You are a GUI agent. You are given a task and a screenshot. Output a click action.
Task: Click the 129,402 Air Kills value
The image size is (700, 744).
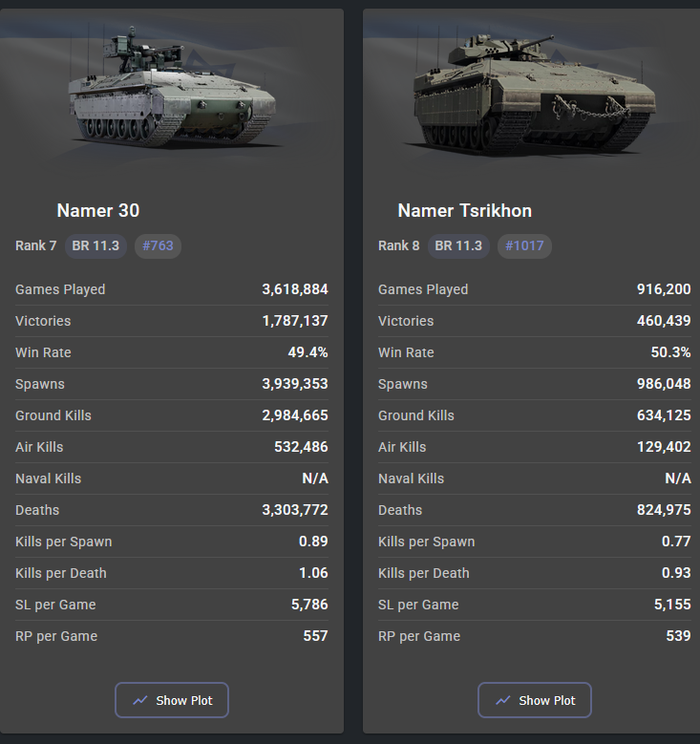(x=664, y=447)
